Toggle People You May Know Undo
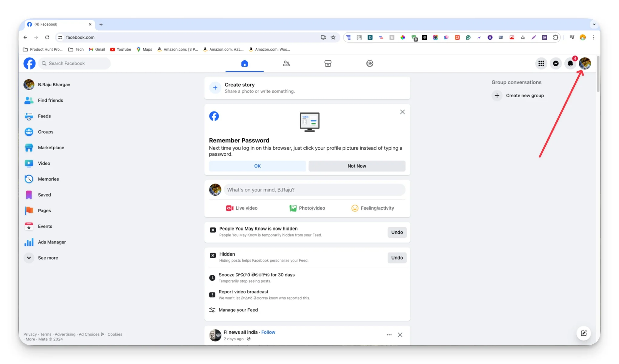The image size is (619, 364). click(x=397, y=232)
